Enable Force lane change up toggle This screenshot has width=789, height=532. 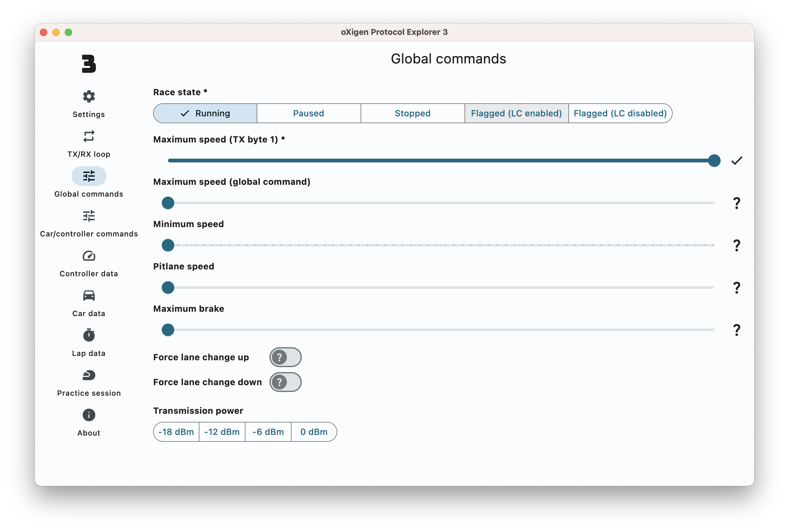click(285, 357)
